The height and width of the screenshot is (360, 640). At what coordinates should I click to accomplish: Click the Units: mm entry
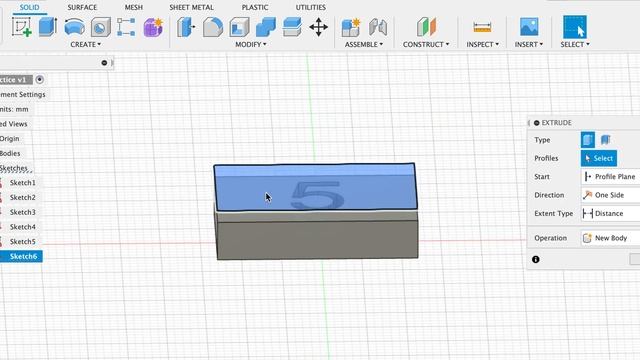click(x=14, y=109)
